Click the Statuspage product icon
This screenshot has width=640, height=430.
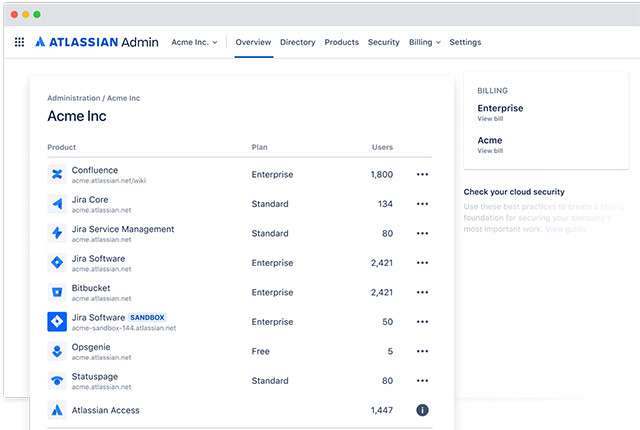57,381
